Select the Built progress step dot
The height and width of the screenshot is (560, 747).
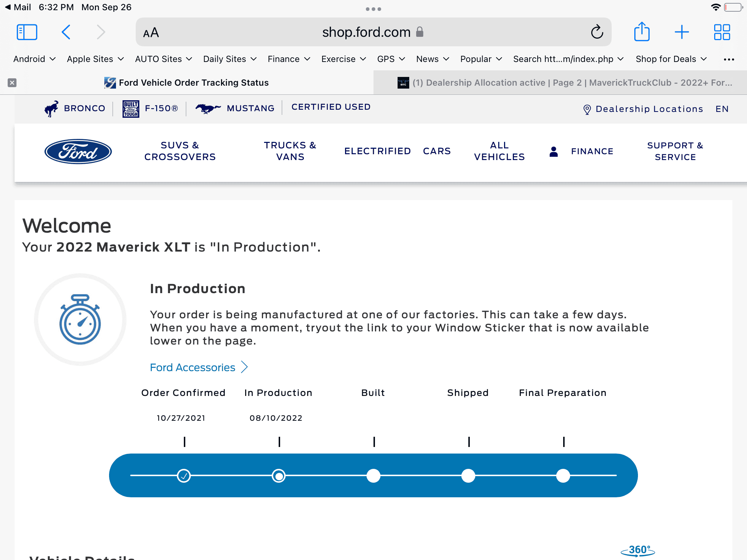[x=373, y=476]
